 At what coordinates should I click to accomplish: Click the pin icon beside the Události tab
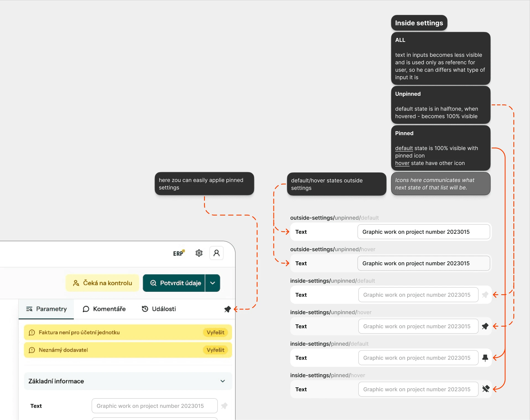(227, 309)
